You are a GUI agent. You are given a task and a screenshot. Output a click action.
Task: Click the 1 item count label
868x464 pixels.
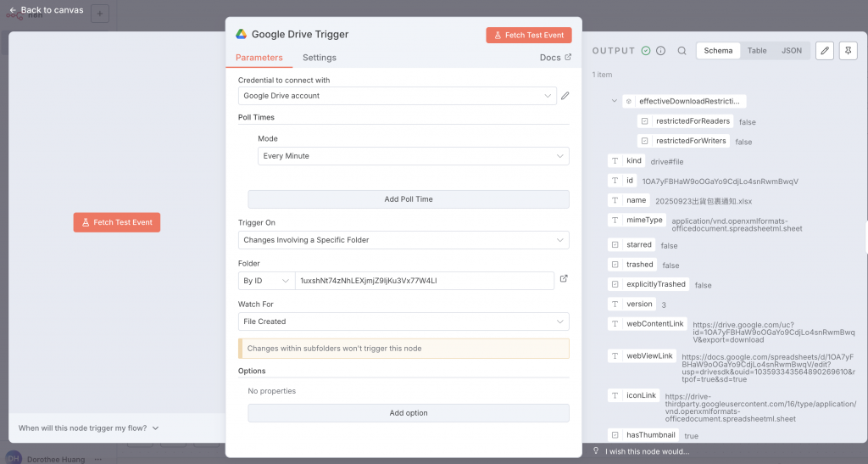click(x=603, y=75)
